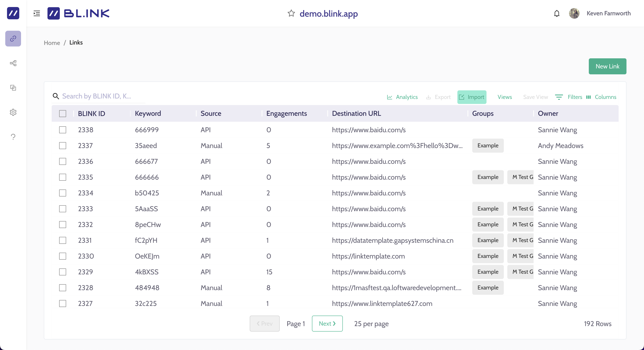Open the 25 per page selector
This screenshot has height=350, width=644.
[x=371, y=324]
